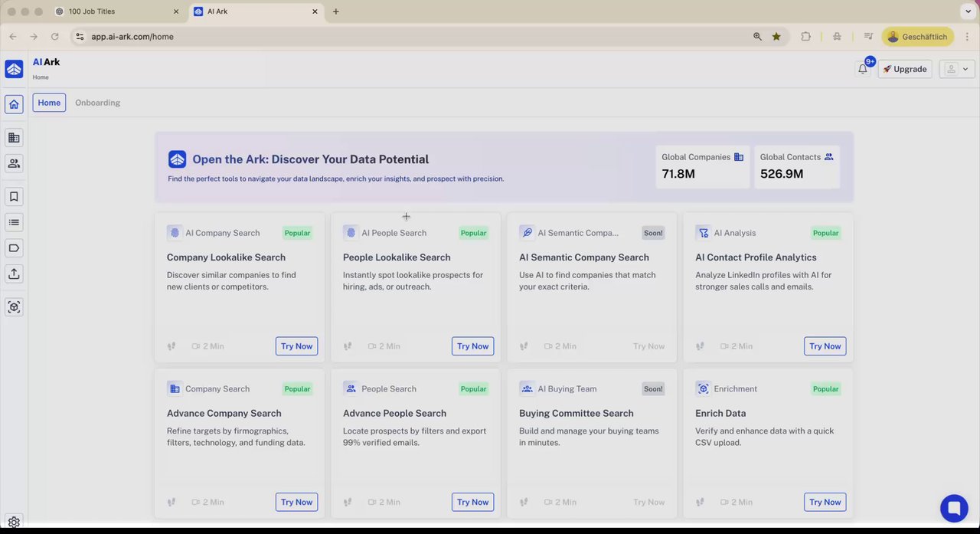Image resolution: width=980 pixels, height=534 pixels.
Task: Open the Companies building icon in sidebar
Action: [x=14, y=138]
